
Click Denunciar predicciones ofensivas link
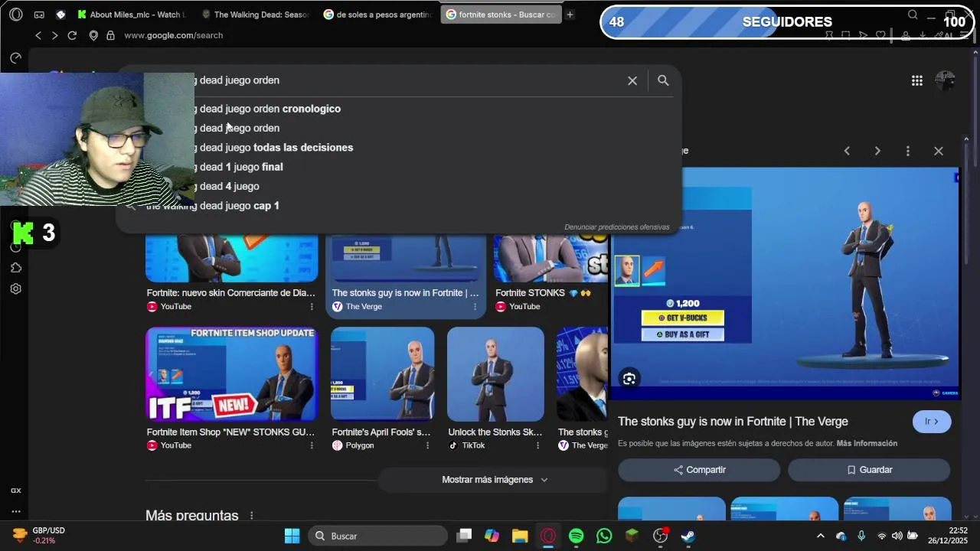coord(617,227)
